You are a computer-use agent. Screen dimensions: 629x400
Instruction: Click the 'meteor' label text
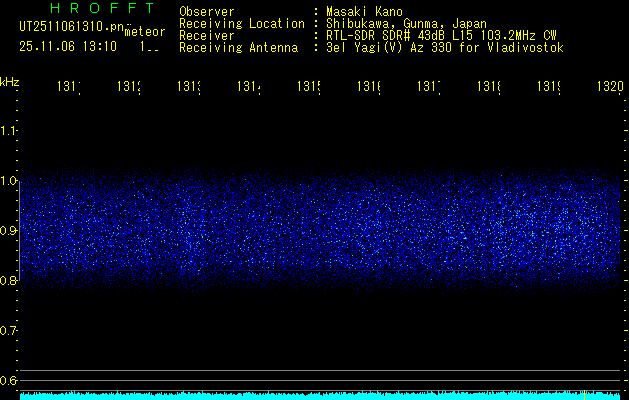(145, 32)
